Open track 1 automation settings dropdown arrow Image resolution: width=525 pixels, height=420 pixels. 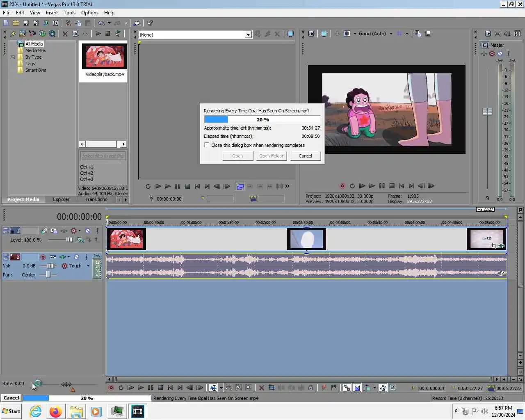click(x=80, y=231)
